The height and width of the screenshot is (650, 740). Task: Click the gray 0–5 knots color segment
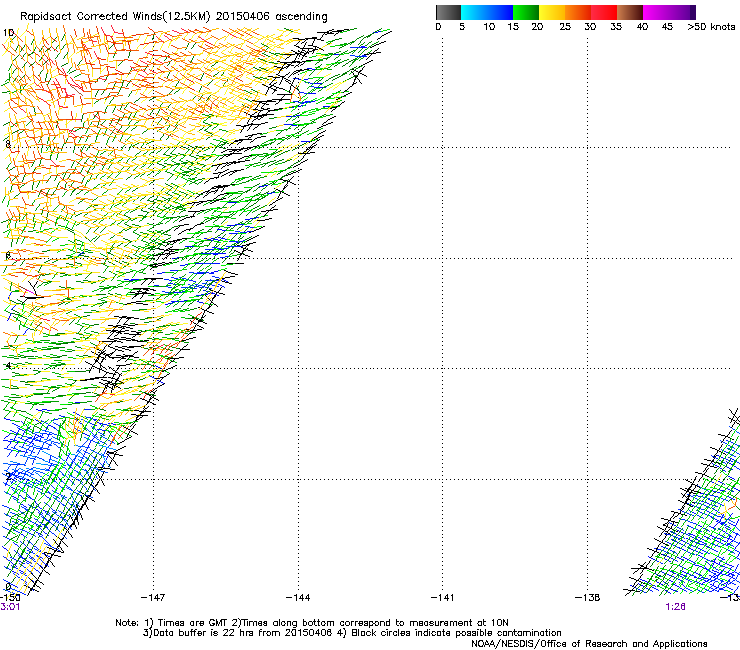tap(448, 12)
